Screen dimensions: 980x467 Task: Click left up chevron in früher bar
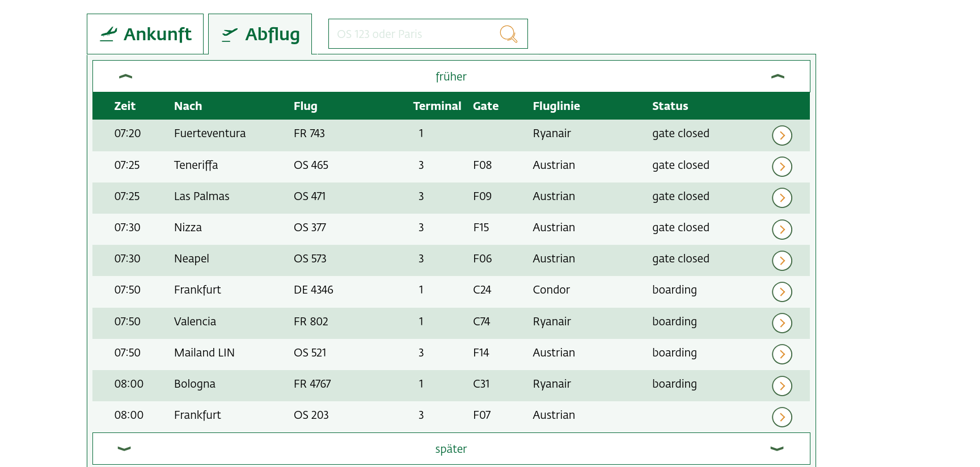(125, 77)
